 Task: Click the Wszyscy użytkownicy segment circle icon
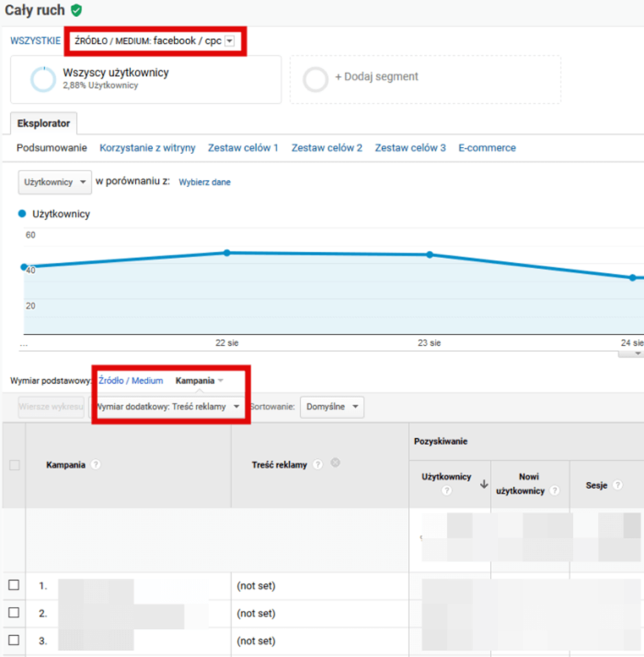click(x=43, y=79)
